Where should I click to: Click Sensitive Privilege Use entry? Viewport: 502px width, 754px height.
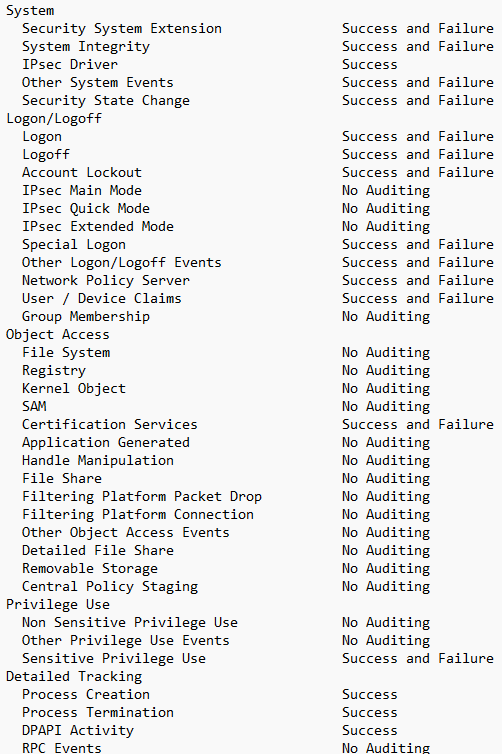114,659
